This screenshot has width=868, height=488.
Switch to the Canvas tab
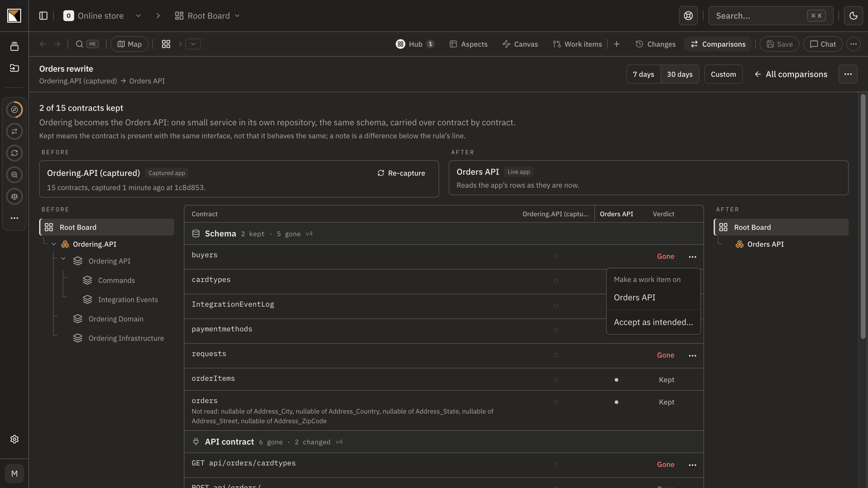pyautogui.click(x=520, y=44)
